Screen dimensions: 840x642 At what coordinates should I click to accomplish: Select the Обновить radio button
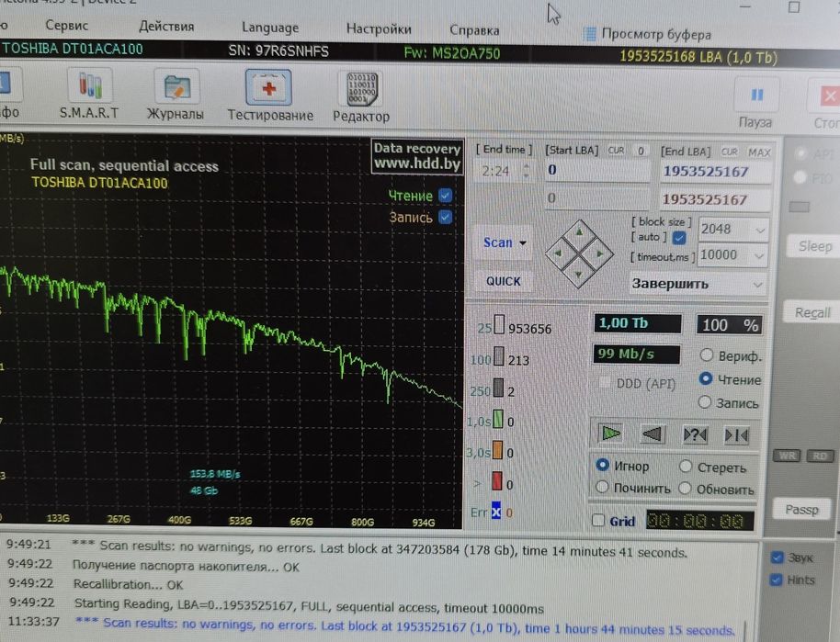685,488
